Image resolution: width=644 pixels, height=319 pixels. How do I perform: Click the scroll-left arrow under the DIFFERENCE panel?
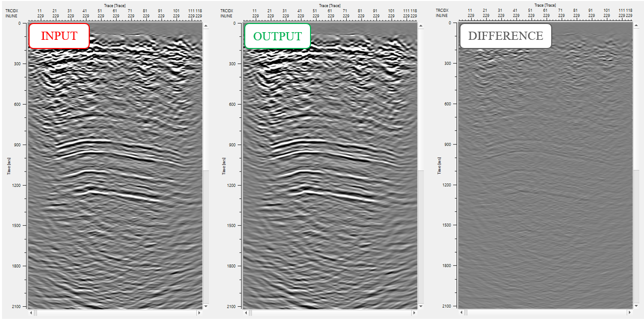462,312
